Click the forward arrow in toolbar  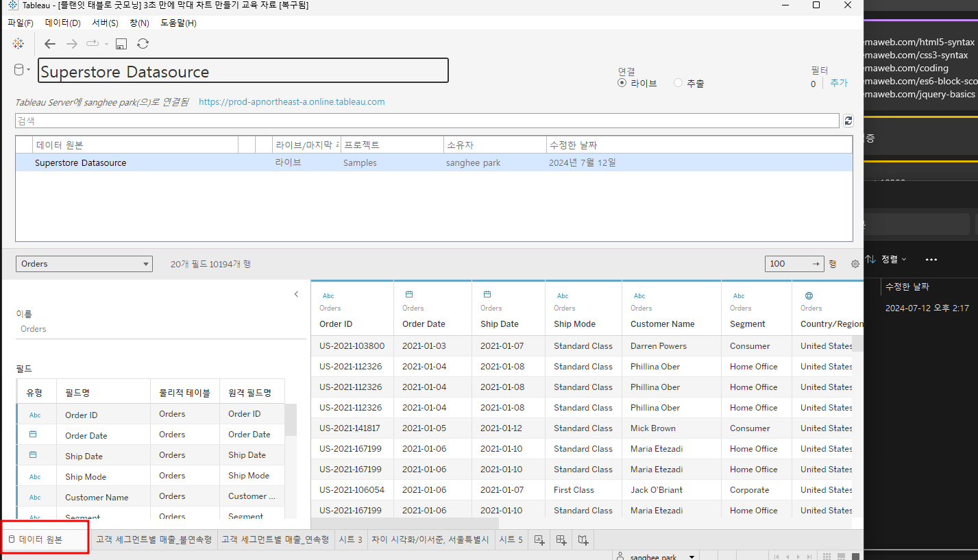(72, 44)
